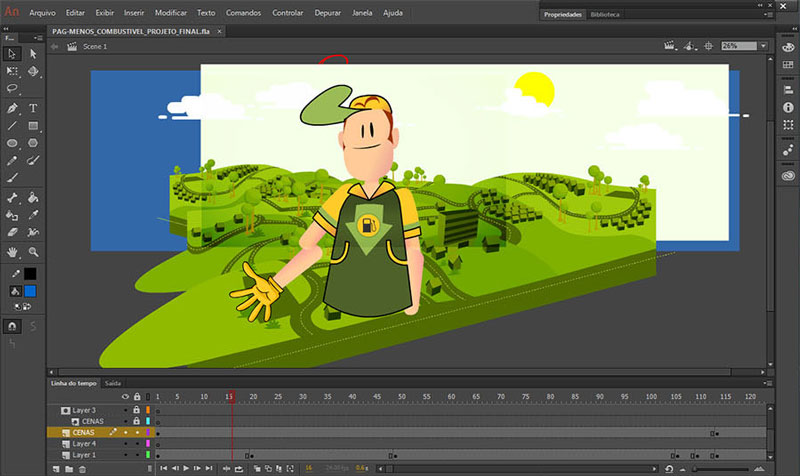Viewport: 800px width, 476px height.
Task: Toggle Layer 1 outline color square
Action: click(x=148, y=455)
